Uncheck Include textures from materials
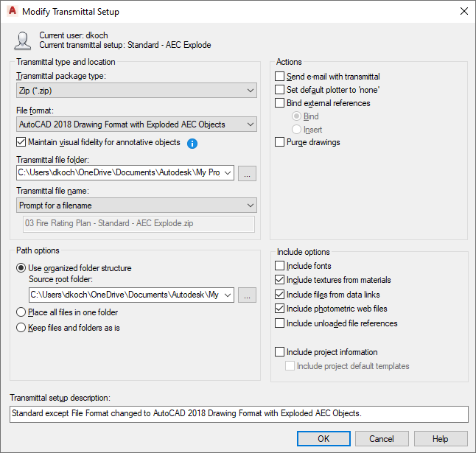Viewport: 476px width, 453px height. (x=279, y=280)
